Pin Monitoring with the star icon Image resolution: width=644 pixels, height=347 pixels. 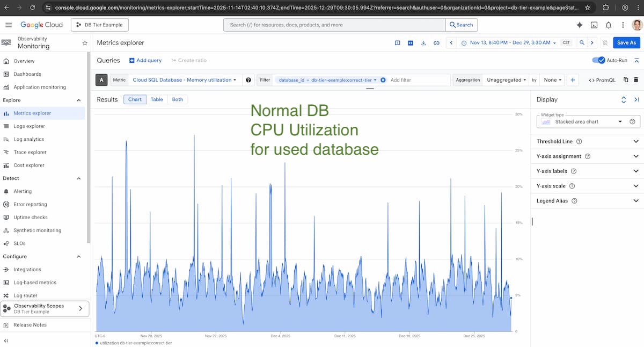[84, 43]
